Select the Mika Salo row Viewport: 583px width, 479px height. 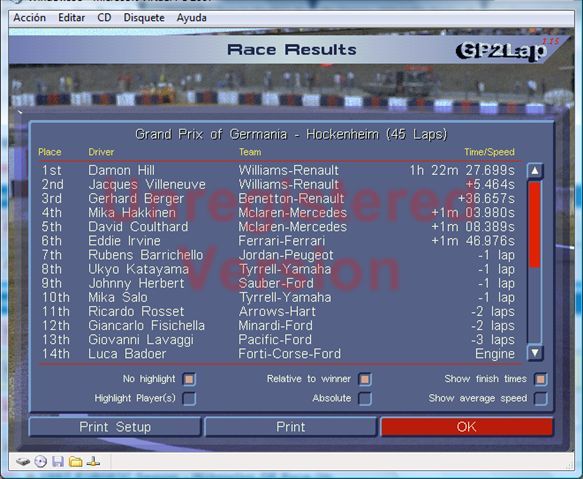(x=278, y=298)
